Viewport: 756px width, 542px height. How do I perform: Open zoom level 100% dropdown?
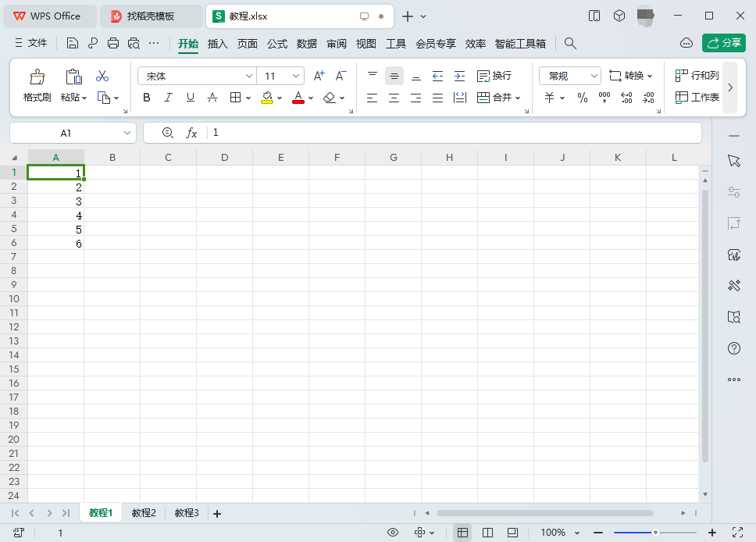pyautogui.click(x=577, y=533)
